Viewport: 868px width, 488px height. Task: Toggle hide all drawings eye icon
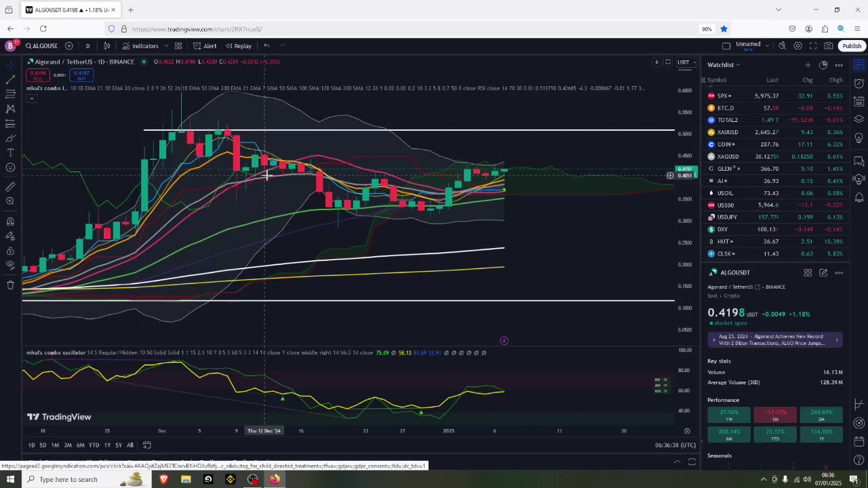click(x=10, y=265)
